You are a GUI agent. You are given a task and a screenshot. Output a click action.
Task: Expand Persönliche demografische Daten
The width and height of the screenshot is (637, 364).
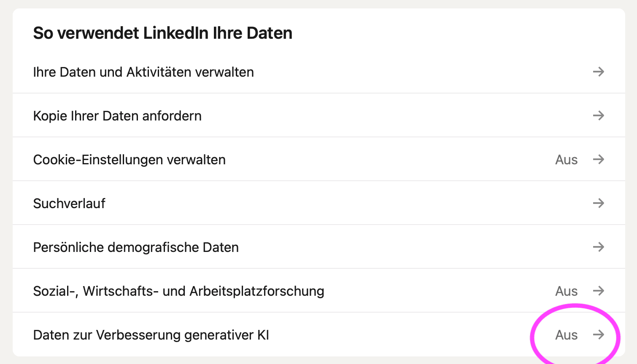tap(136, 247)
